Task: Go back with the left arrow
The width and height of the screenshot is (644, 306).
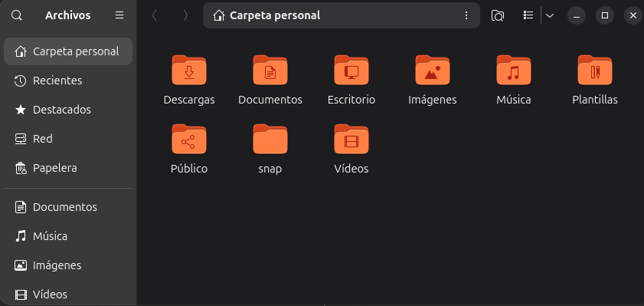Action: click(155, 15)
